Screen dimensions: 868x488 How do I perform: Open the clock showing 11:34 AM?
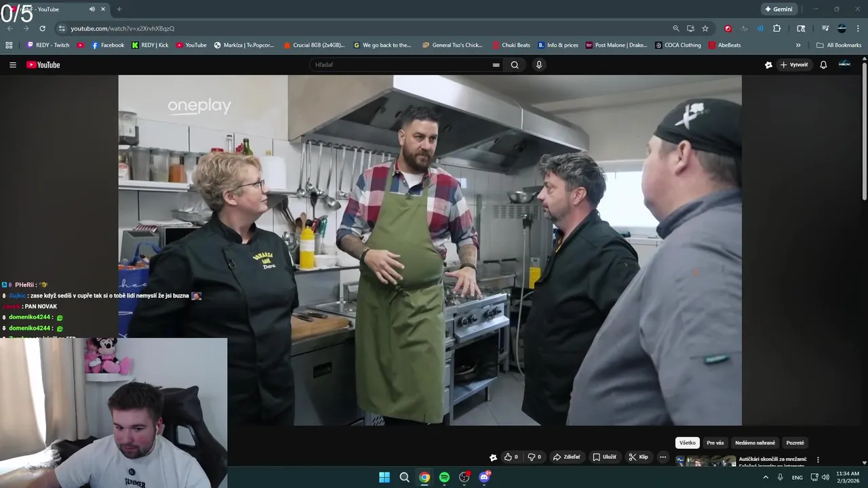pyautogui.click(x=848, y=477)
